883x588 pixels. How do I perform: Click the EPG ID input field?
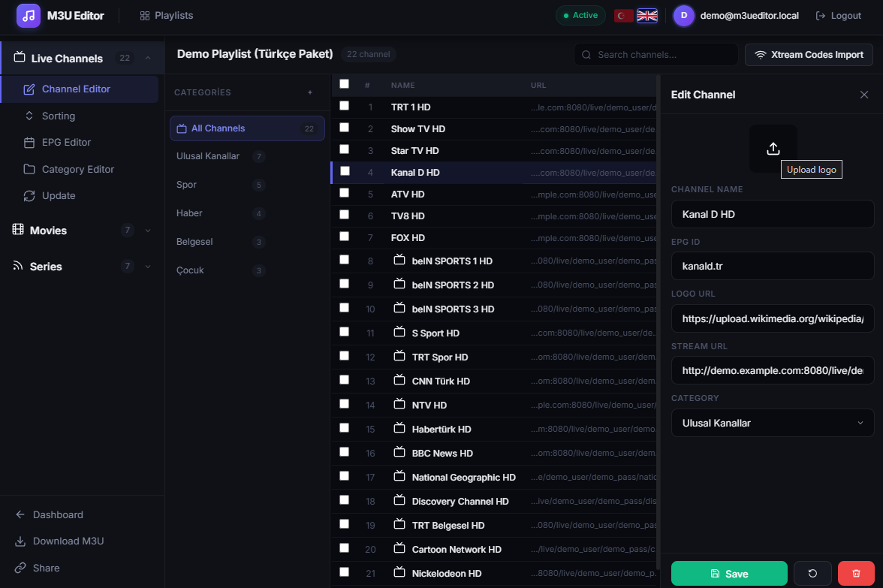coord(773,266)
